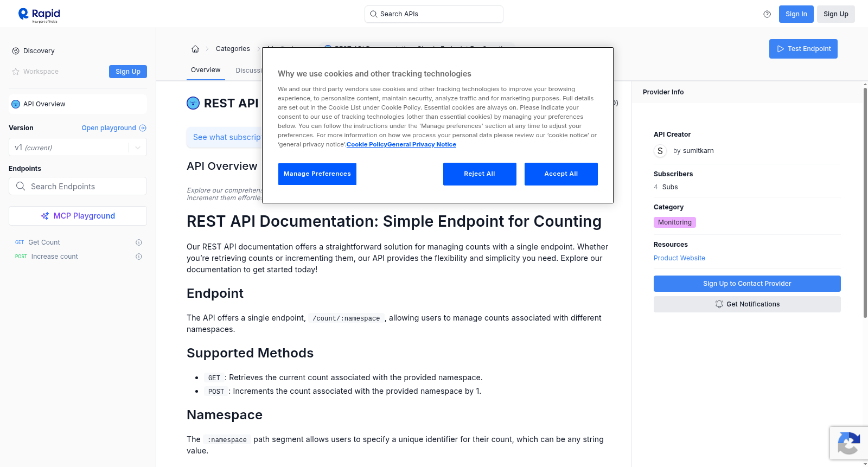The width and height of the screenshot is (868, 467).
Task: Open Discovery in the sidebar
Action: click(39, 51)
